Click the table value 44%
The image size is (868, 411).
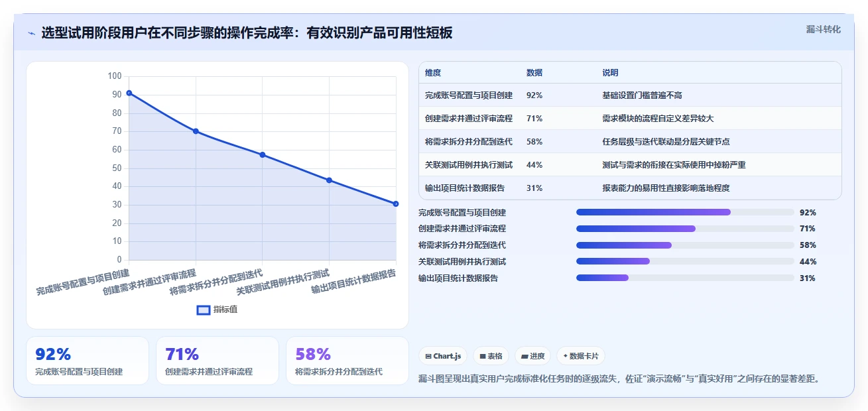click(534, 165)
